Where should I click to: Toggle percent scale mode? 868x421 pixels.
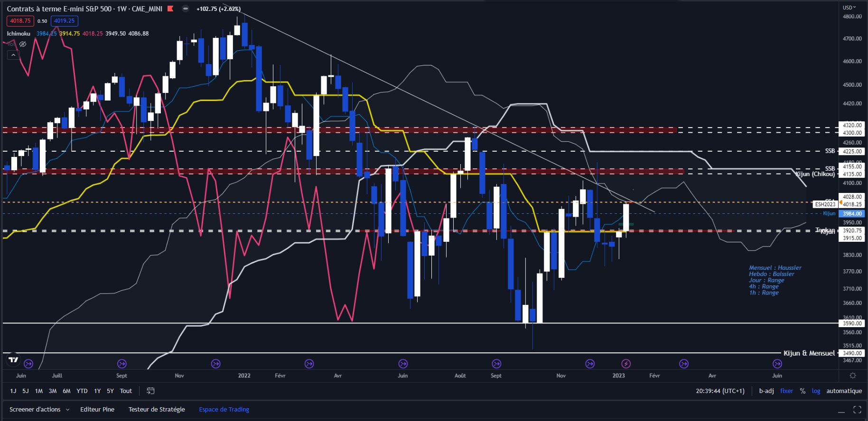(x=803, y=391)
